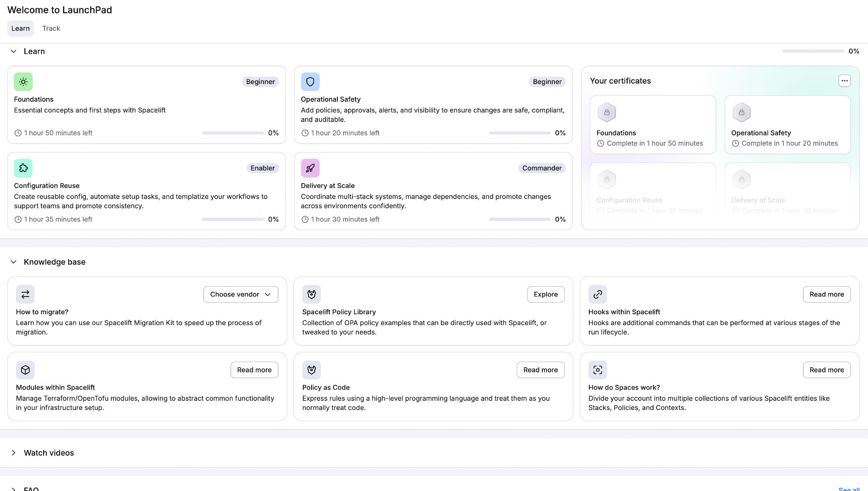Click the 'Hooks within Spacelift' title
868x491 pixels.
pos(624,312)
